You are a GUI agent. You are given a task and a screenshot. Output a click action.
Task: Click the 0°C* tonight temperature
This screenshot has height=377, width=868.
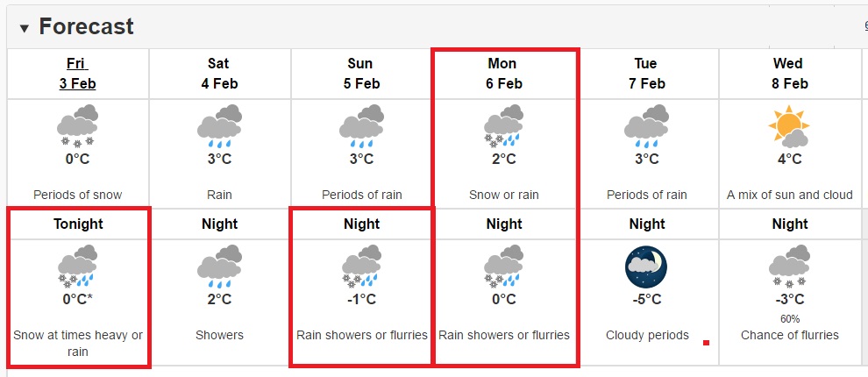pos(77,300)
